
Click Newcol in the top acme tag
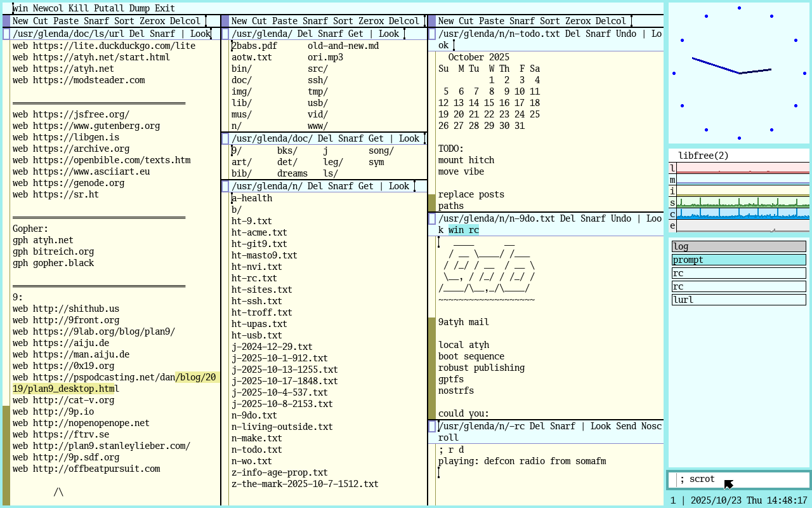[x=48, y=8]
